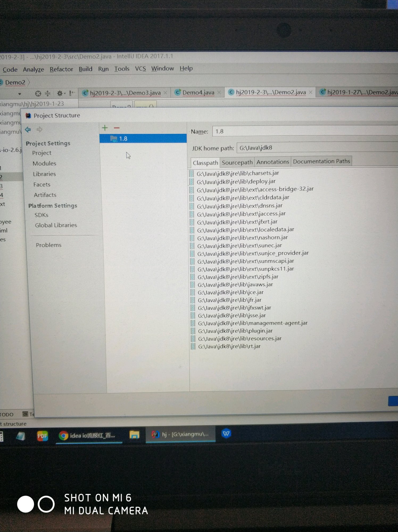Select Modules under Project Settings

click(x=44, y=163)
